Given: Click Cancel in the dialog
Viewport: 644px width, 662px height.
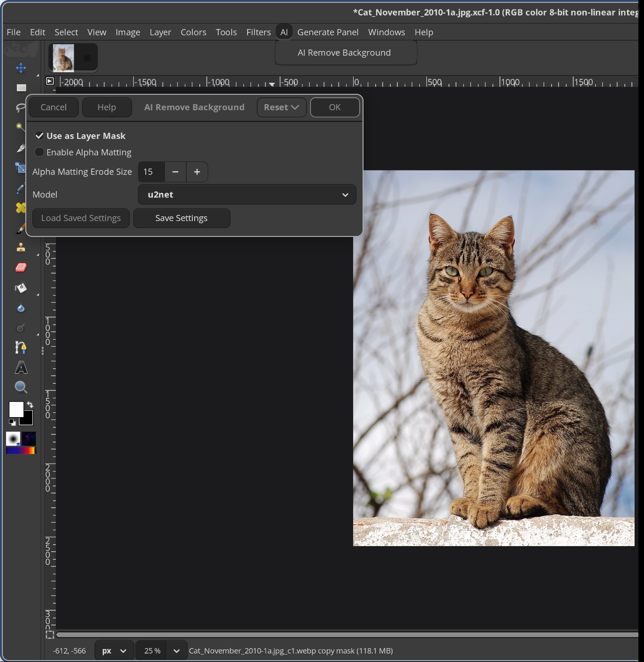Looking at the screenshot, I should (53, 107).
